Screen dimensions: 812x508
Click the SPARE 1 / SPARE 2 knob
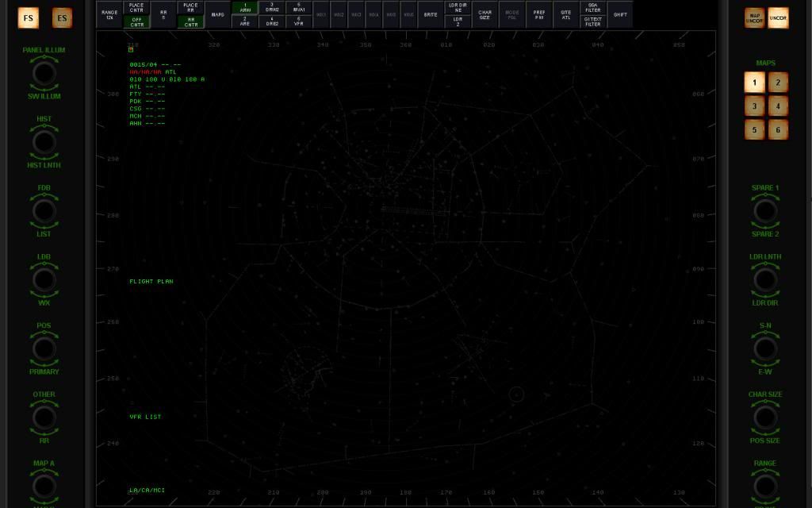tap(764, 211)
